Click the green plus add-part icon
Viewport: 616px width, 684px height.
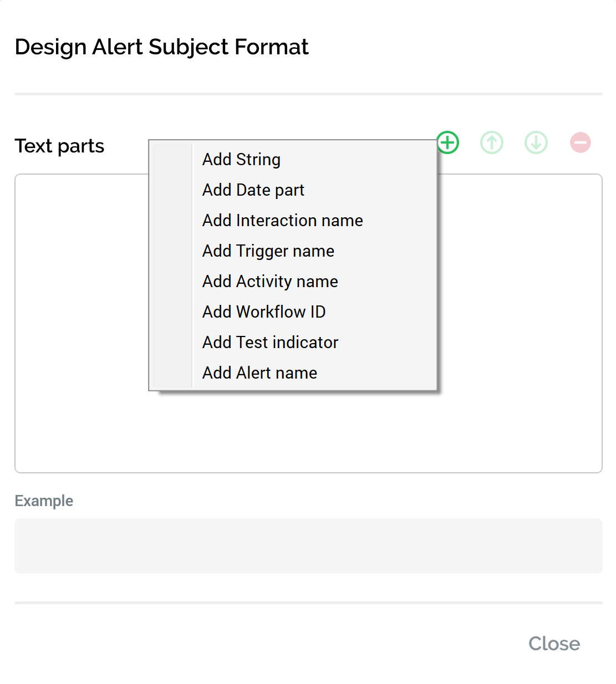448,142
